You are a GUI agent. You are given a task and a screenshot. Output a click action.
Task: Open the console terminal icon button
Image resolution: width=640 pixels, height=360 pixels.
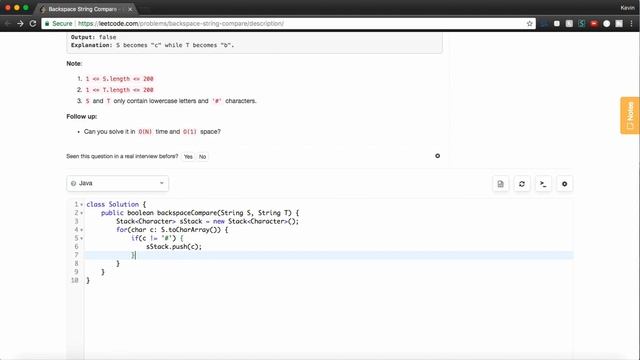click(543, 184)
